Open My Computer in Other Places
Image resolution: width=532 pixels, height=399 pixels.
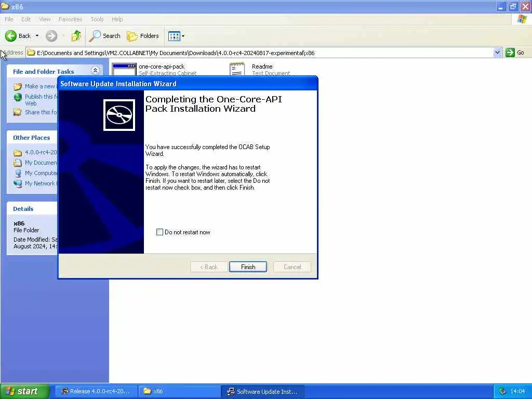pos(35,173)
